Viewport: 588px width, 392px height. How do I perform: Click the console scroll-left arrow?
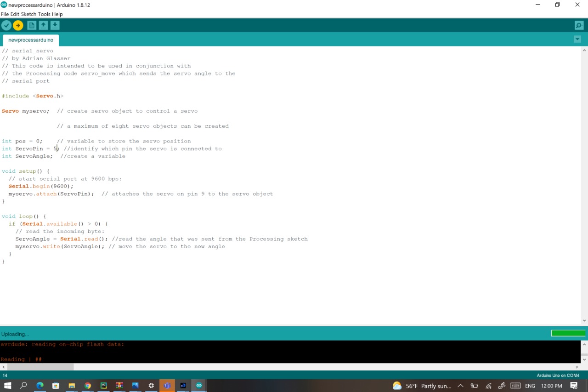(4, 367)
